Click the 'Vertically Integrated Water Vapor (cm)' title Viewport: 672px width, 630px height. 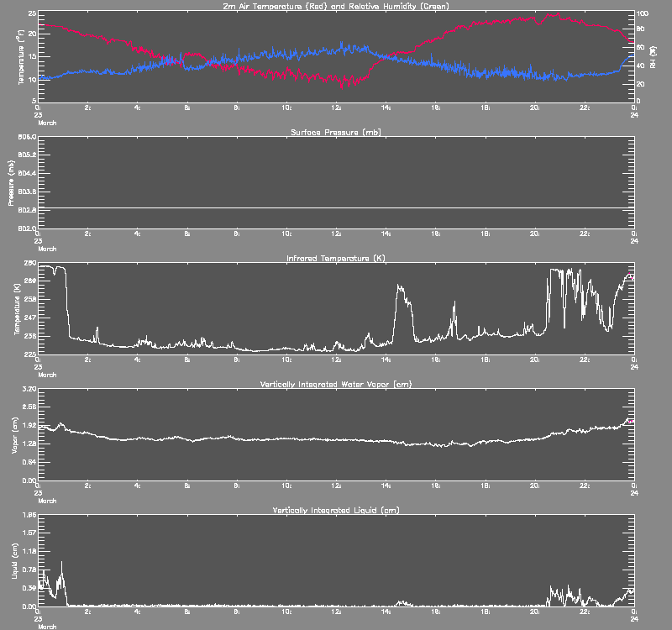(335, 385)
